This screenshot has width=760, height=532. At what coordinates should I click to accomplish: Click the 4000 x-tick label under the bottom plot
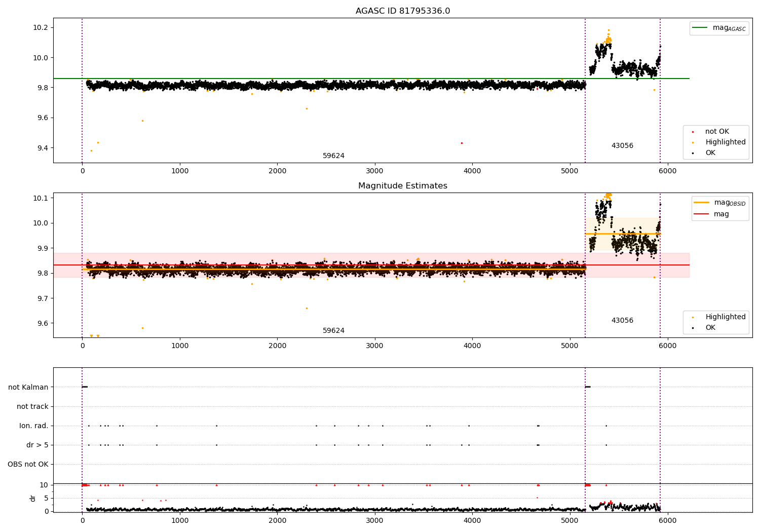[472, 520]
